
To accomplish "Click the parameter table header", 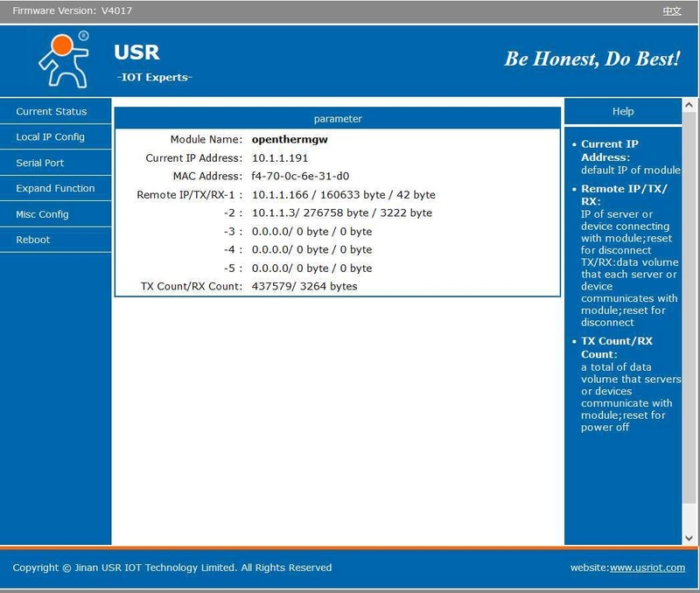I will [338, 119].
